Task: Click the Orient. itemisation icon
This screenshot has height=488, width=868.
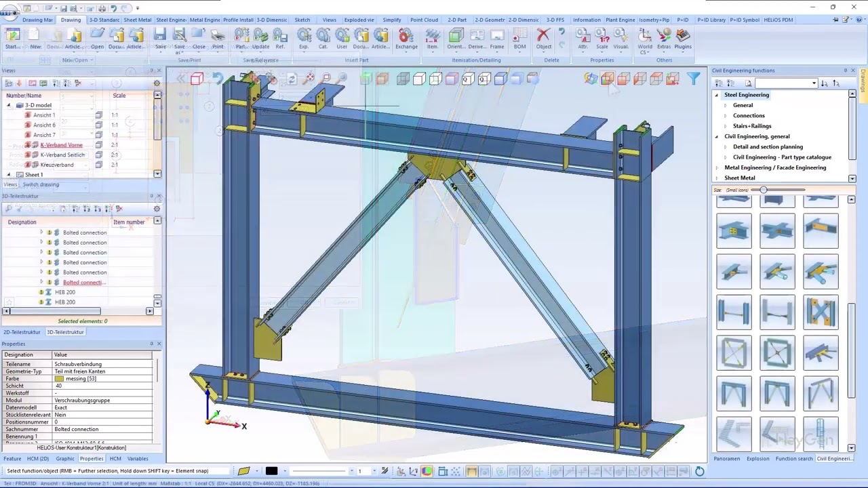Action: point(456,38)
